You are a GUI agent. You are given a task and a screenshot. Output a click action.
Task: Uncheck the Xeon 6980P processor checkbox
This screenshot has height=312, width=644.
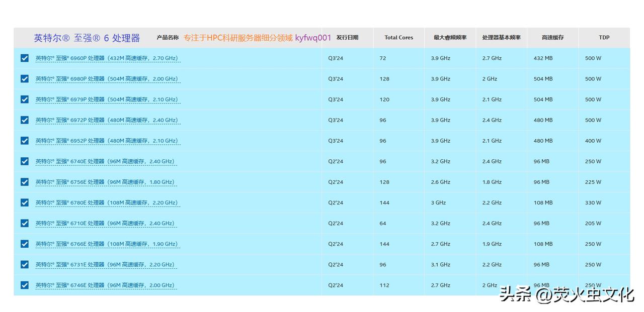click(25, 79)
